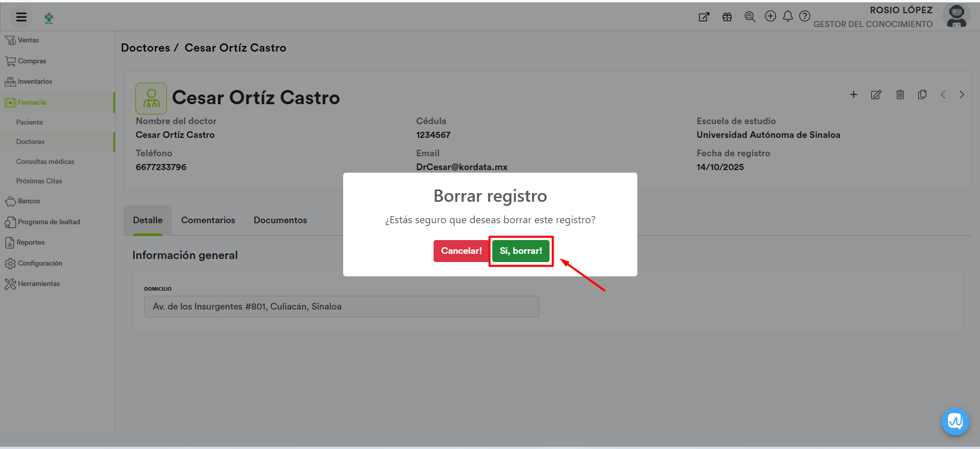Image resolution: width=980 pixels, height=449 pixels.
Task: Click the edit record pencil icon
Action: (876, 94)
